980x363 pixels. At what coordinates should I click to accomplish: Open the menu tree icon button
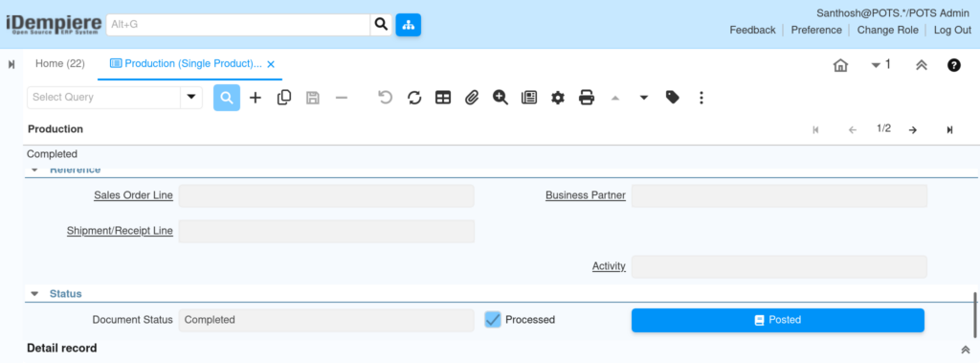coord(408,24)
